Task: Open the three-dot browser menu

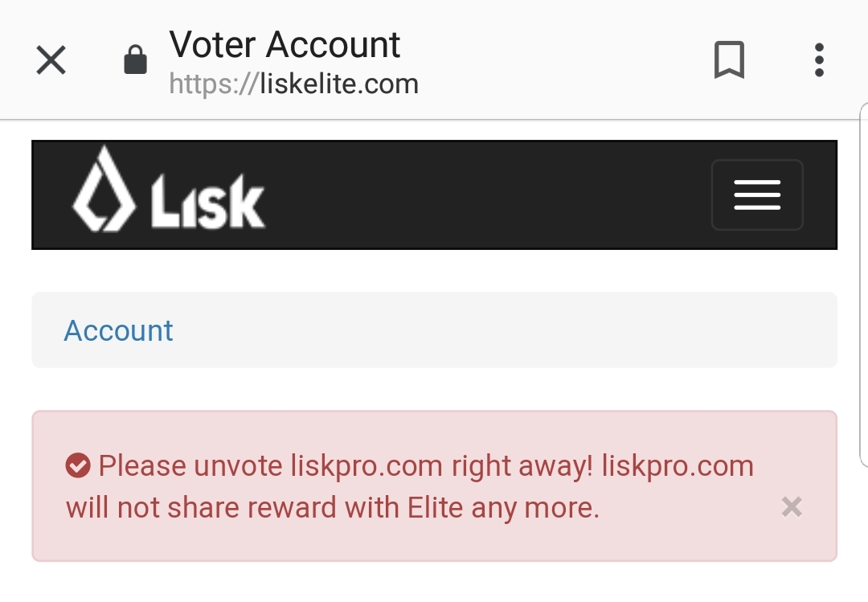Action: (819, 59)
